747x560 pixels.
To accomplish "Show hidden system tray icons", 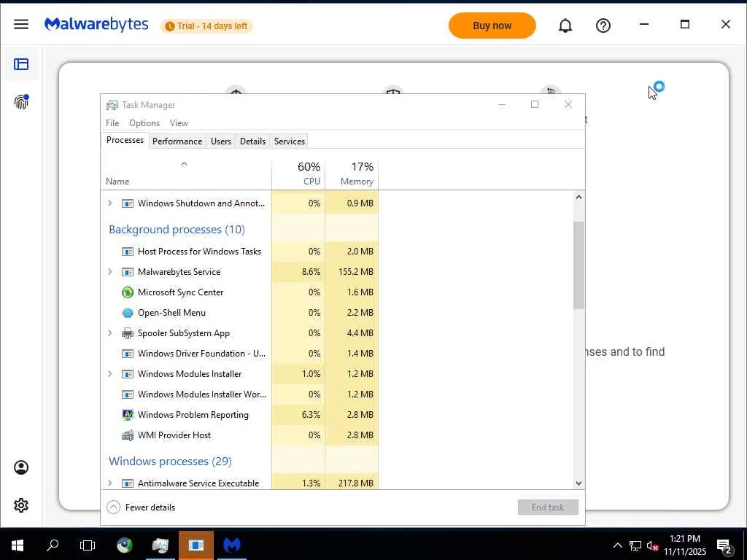I will 617,545.
